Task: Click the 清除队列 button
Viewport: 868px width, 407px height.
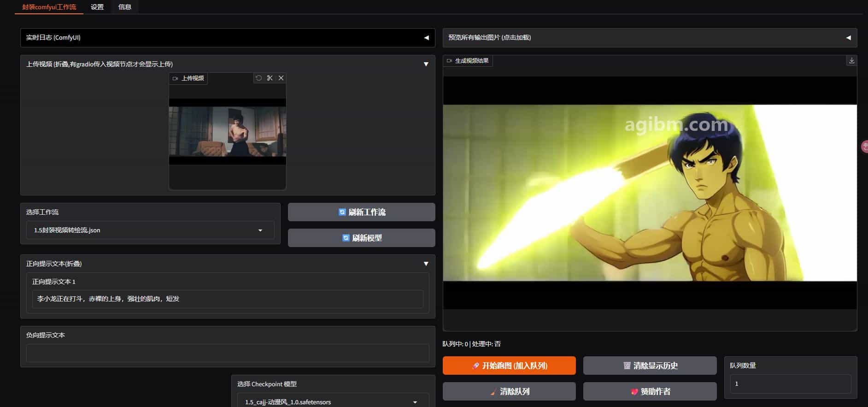Action: click(x=509, y=391)
